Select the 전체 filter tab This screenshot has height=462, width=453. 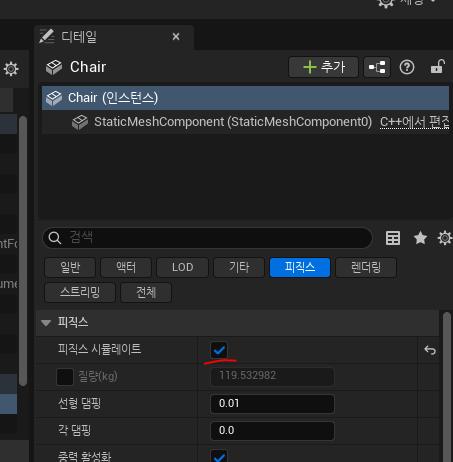point(146,292)
